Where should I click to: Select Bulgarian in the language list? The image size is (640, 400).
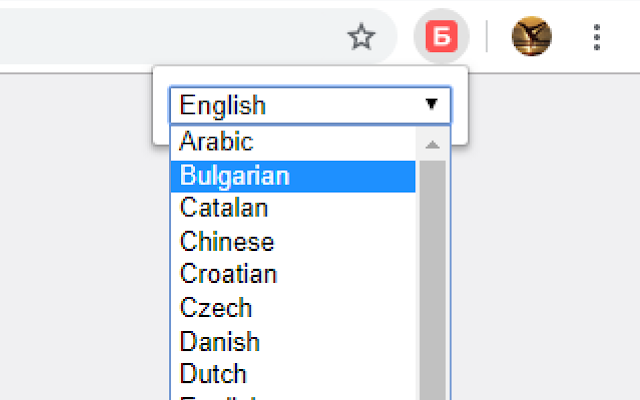tap(293, 176)
